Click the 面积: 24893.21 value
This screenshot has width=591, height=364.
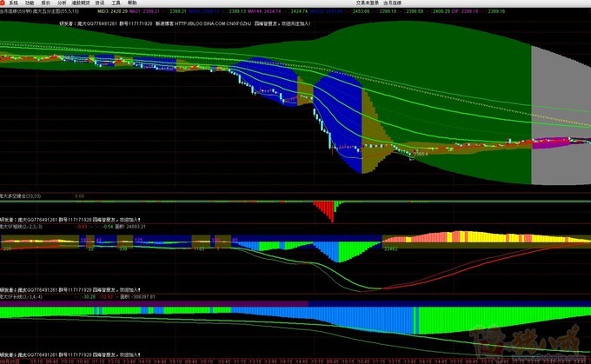(130, 227)
